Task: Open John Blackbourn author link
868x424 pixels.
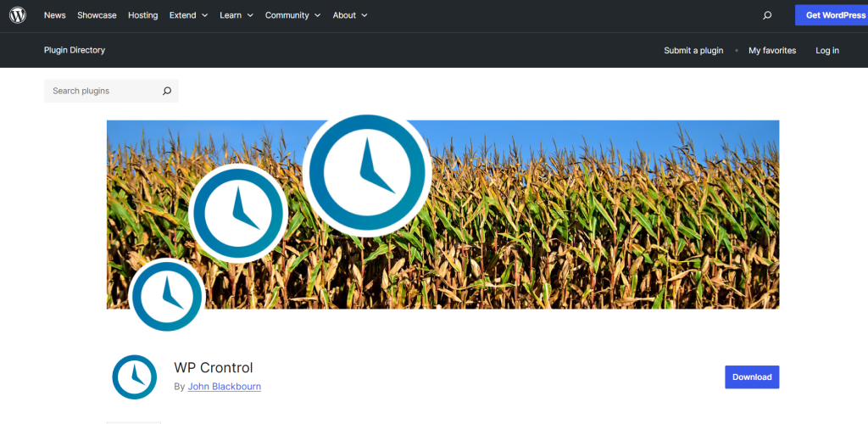Action: tap(224, 387)
